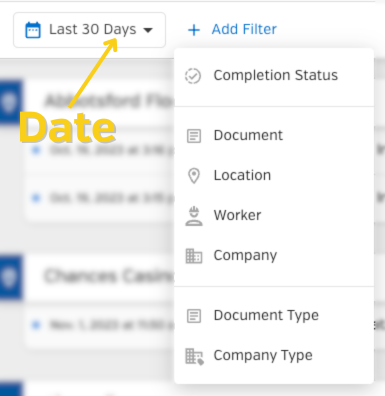Open the Last 30 Days dropdown
The width and height of the screenshot is (385, 396).
[89, 30]
